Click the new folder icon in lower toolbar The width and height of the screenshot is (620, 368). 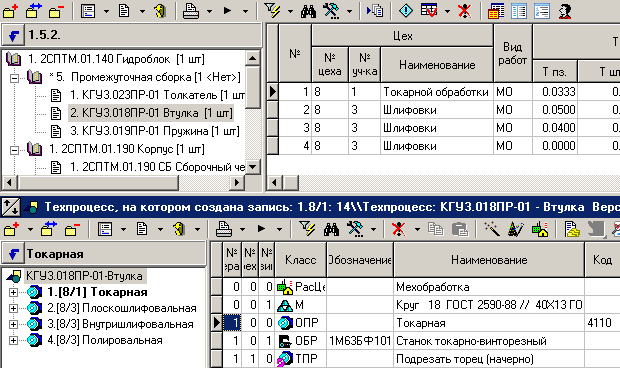tap(11, 229)
